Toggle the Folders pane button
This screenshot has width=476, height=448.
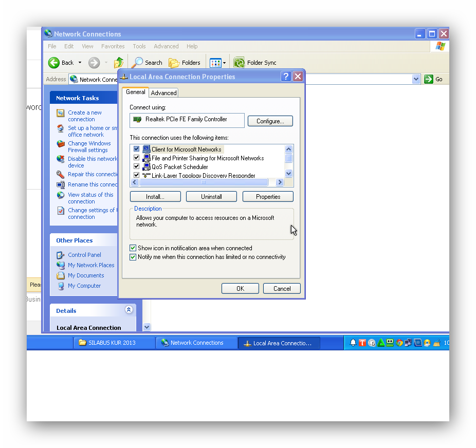pos(185,63)
